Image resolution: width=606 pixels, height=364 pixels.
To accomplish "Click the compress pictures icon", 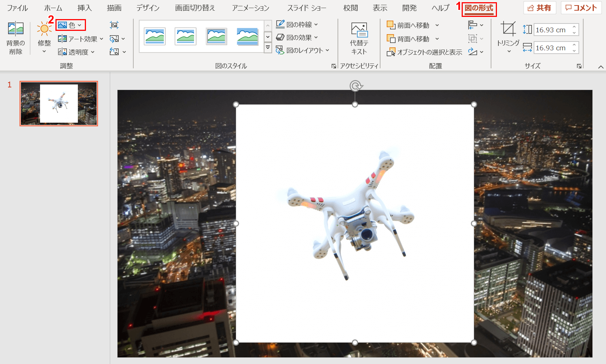I will pos(114,25).
